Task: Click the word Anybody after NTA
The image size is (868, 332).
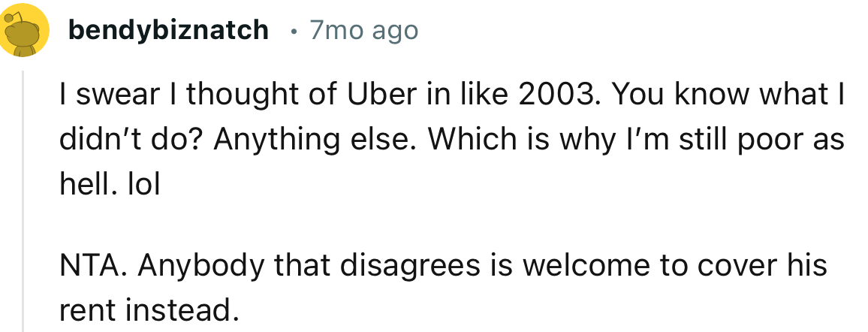Action: pyautogui.click(x=179, y=266)
